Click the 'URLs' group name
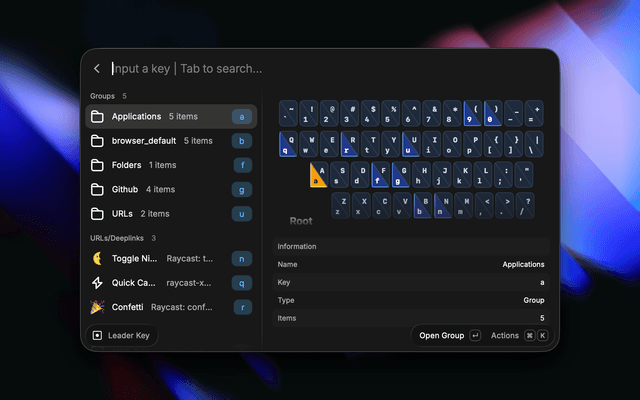This screenshot has height=400, width=640. [122, 214]
